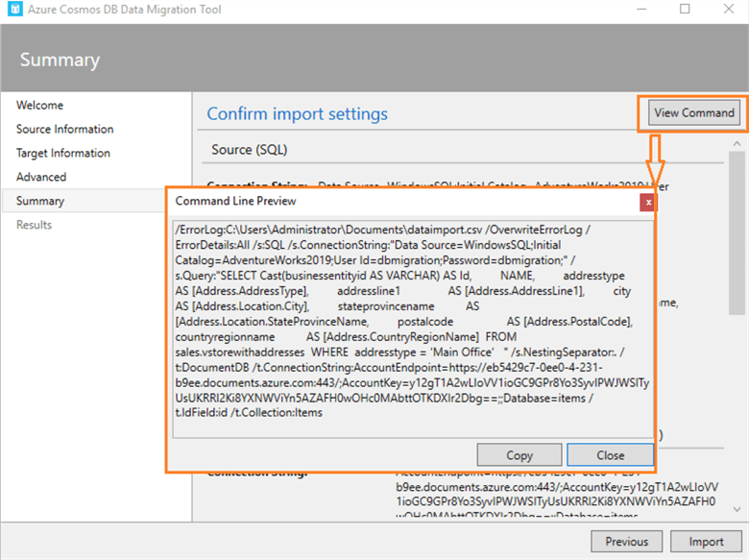Copy the command line preview text
This screenshot has height=560, width=749.
point(519,455)
